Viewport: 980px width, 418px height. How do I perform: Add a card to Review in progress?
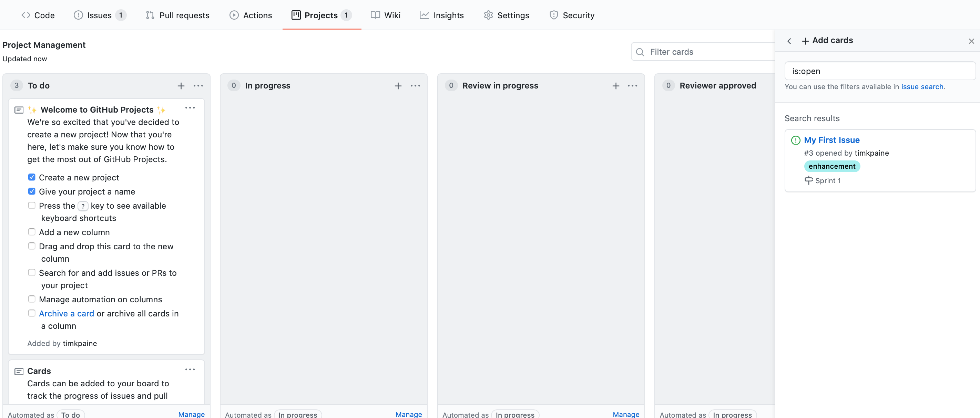tap(616, 86)
